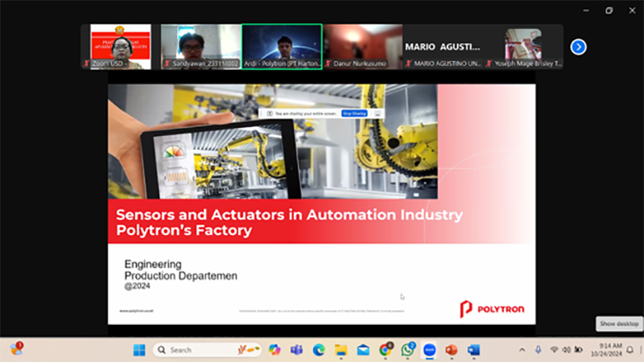Open volume speaker tray icon
Viewport: 644px width, 362px height.
tap(567, 350)
